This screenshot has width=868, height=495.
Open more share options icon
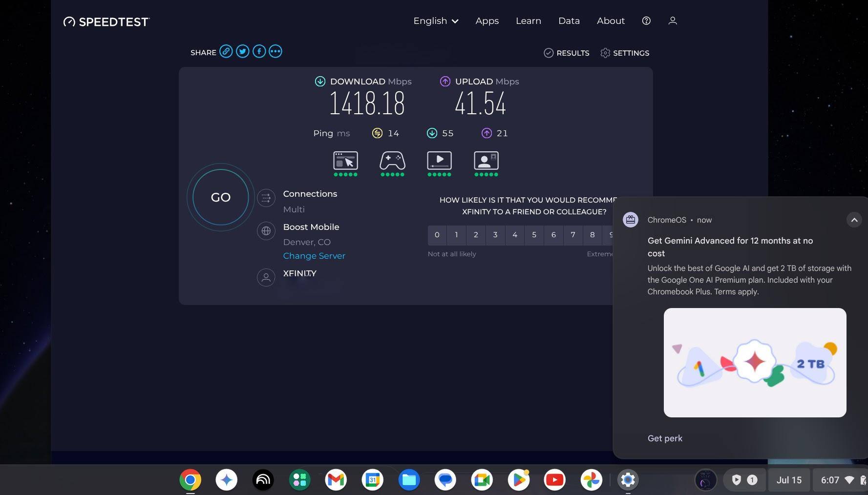[x=275, y=51]
